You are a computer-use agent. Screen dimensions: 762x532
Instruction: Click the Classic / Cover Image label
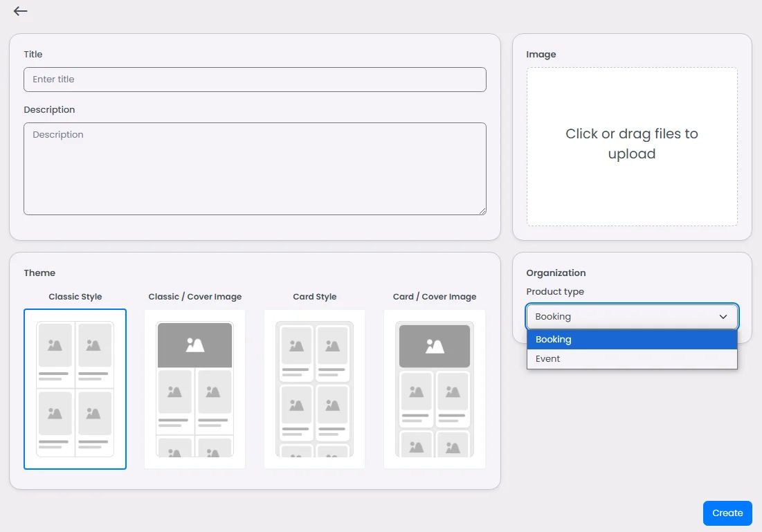click(x=195, y=297)
